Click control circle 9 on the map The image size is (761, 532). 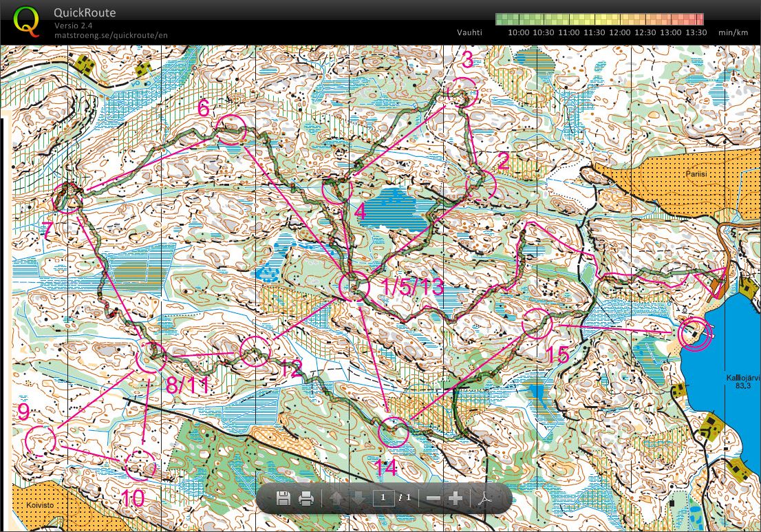tap(40, 440)
